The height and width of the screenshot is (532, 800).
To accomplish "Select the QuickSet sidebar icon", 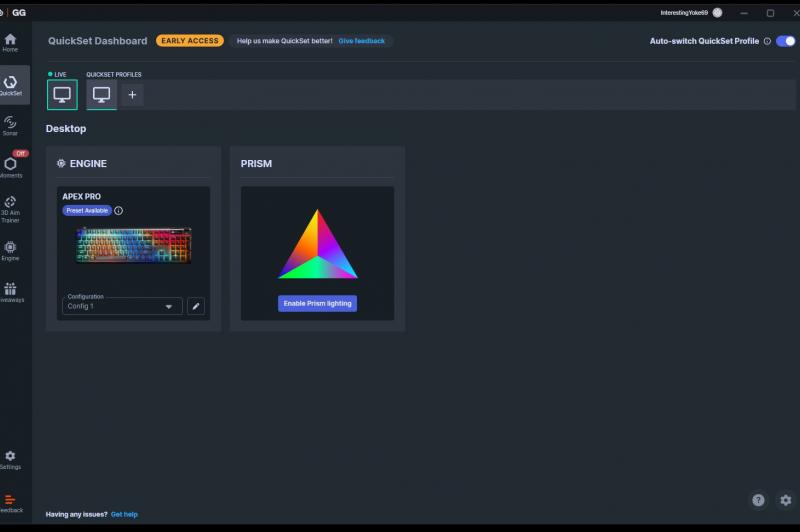I will 10,85.
